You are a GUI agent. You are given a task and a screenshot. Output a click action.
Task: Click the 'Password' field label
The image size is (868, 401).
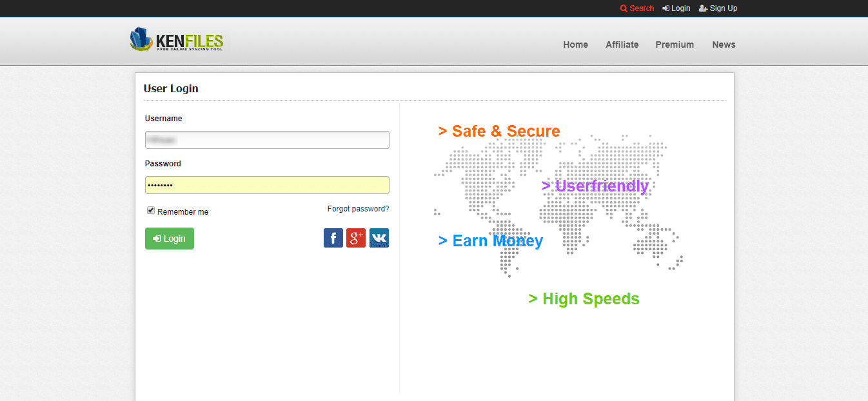click(x=163, y=164)
